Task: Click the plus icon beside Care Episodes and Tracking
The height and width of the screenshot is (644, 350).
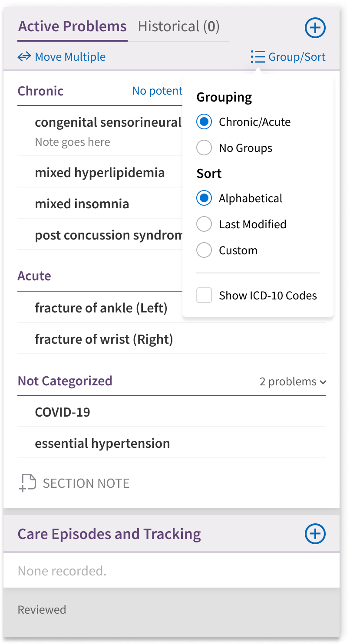Action: tap(315, 533)
